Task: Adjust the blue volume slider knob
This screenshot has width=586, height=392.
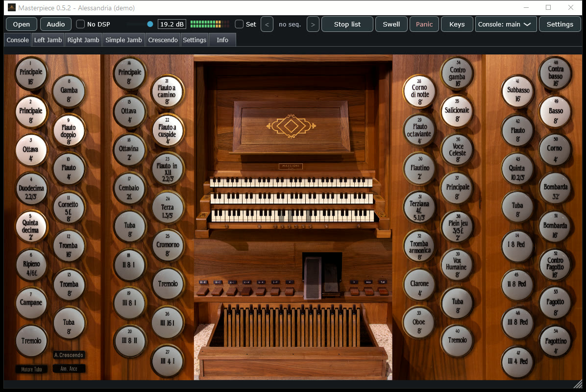Action: tap(150, 24)
